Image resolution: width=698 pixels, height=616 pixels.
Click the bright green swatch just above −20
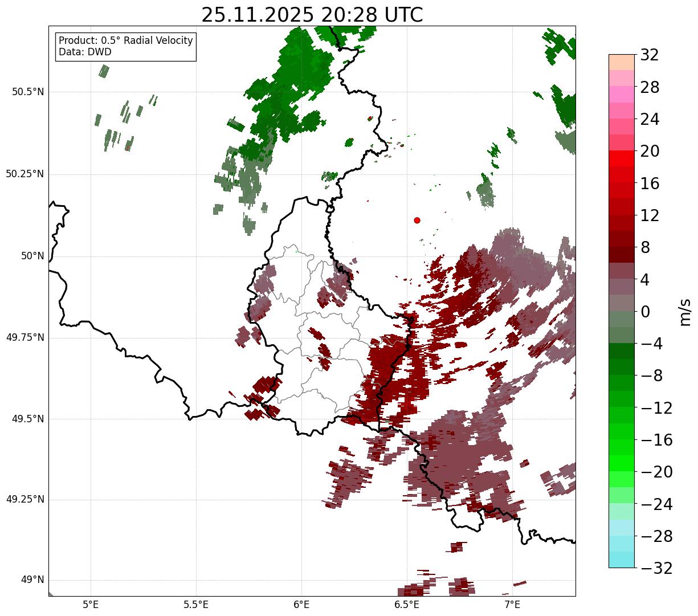[622, 464]
